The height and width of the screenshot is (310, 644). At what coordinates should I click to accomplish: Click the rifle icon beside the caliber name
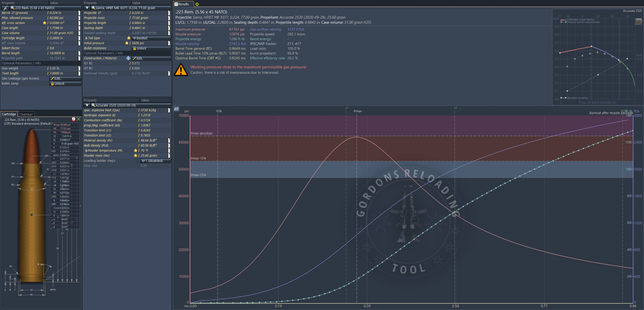tap(5, 8)
